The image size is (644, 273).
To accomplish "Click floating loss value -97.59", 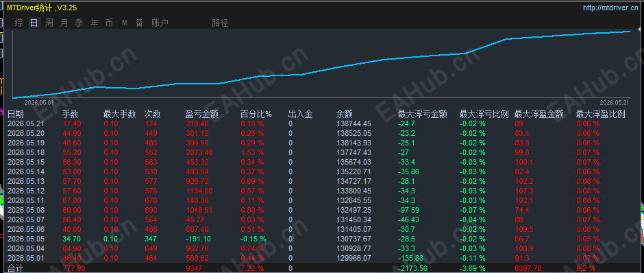I will (409, 210).
